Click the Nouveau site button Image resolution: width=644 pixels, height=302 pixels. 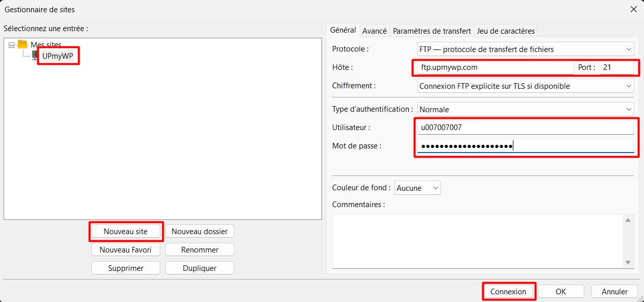(126, 231)
